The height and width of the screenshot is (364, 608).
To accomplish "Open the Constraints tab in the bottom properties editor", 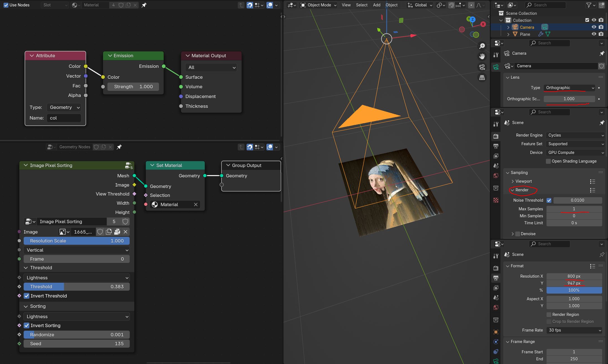I will pos(496,351).
